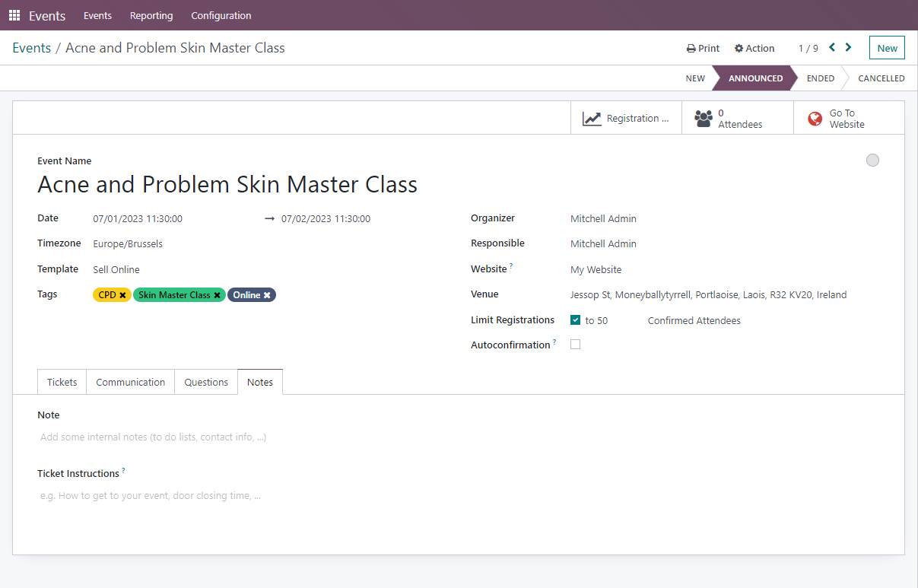Screen dimensions: 918x588
Task: Set status to ENDED stage
Action: click(821, 78)
